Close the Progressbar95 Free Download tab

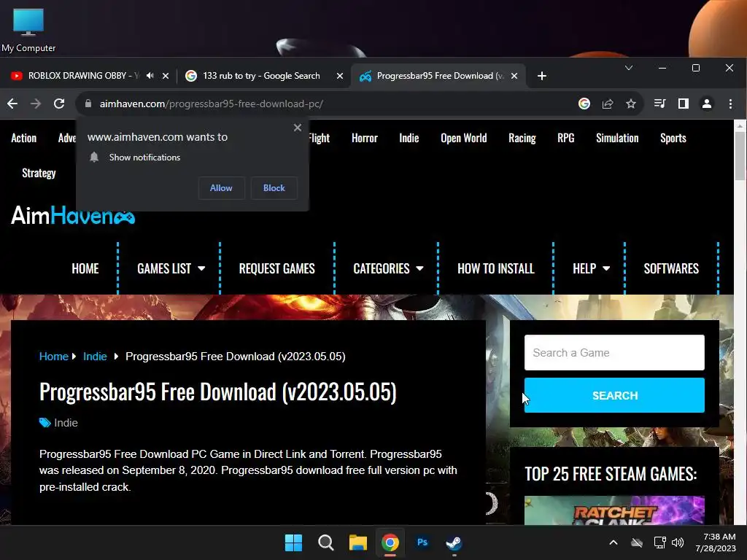click(514, 76)
